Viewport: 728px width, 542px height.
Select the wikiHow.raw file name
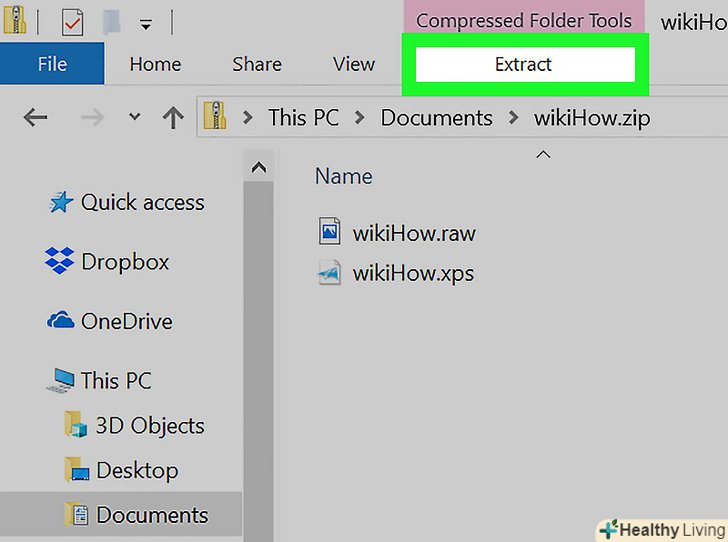pos(414,233)
